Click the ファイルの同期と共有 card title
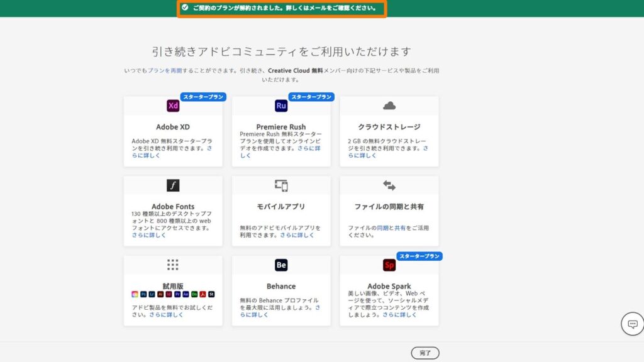This screenshot has width=644, height=362. [x=389, y=206]
